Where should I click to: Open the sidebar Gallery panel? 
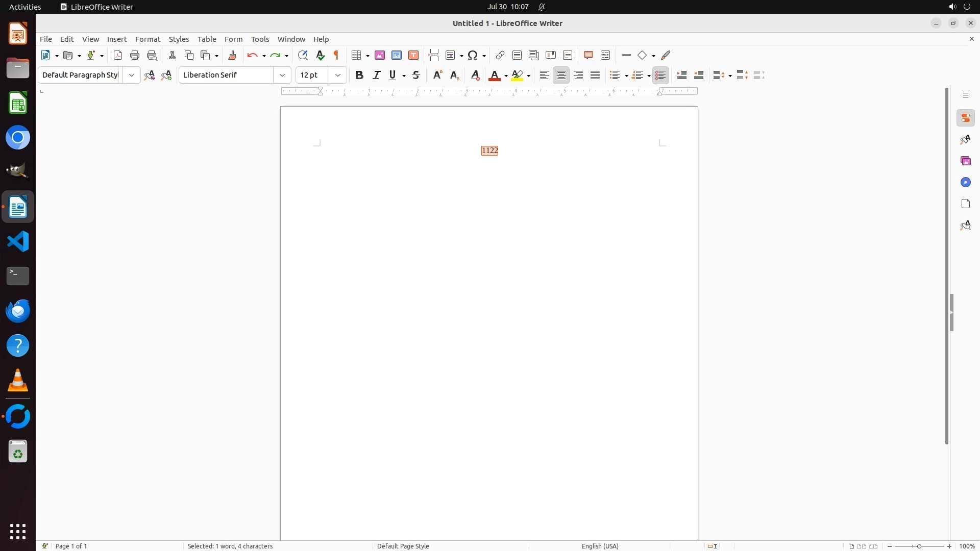coord(966,161)
